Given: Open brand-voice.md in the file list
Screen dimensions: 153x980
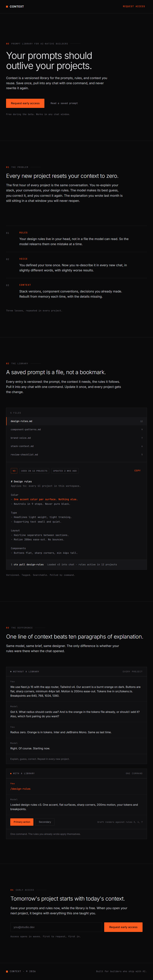Looking at the screenshot, I should point(76,438).
